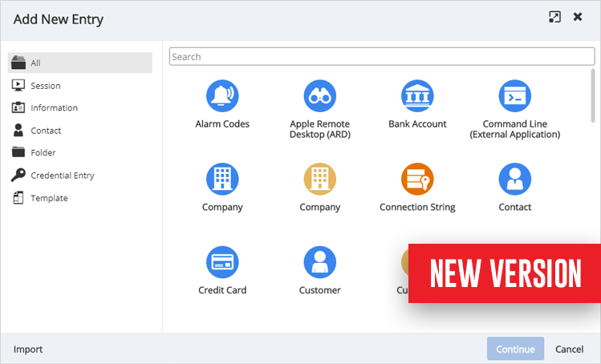Show Template entries in sidebar
Image resolution: width=601 pixels, height=364 pixels.
49,198
